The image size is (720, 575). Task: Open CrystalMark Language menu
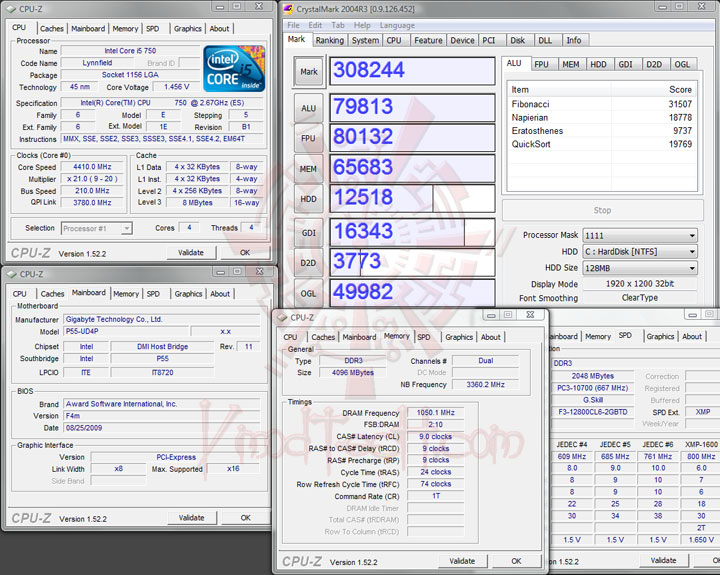397,25
